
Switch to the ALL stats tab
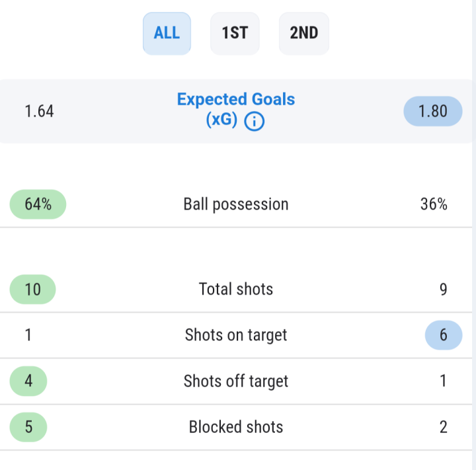tap(167, 34)
